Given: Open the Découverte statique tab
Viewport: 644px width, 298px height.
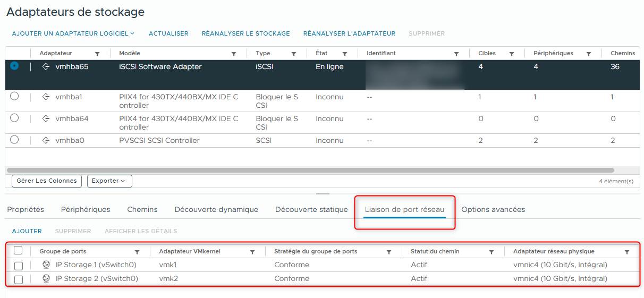Looking at the screenshot, I should [x=311, y=210].
